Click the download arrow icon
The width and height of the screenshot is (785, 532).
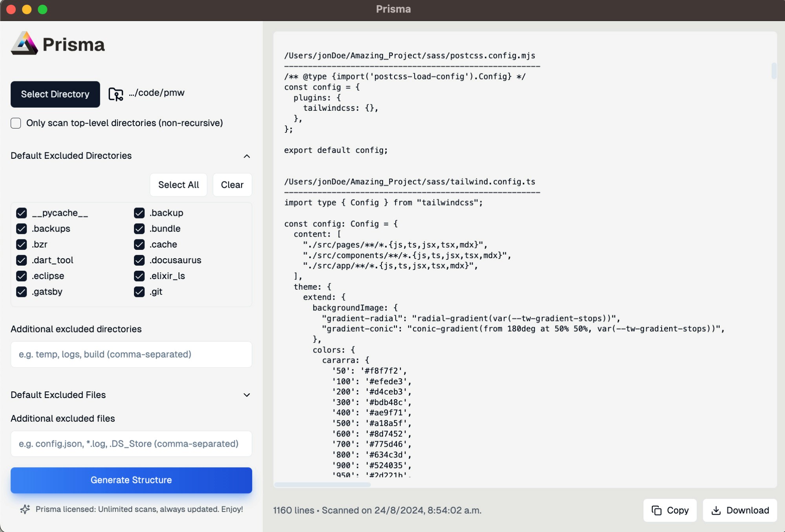point(716,510)
